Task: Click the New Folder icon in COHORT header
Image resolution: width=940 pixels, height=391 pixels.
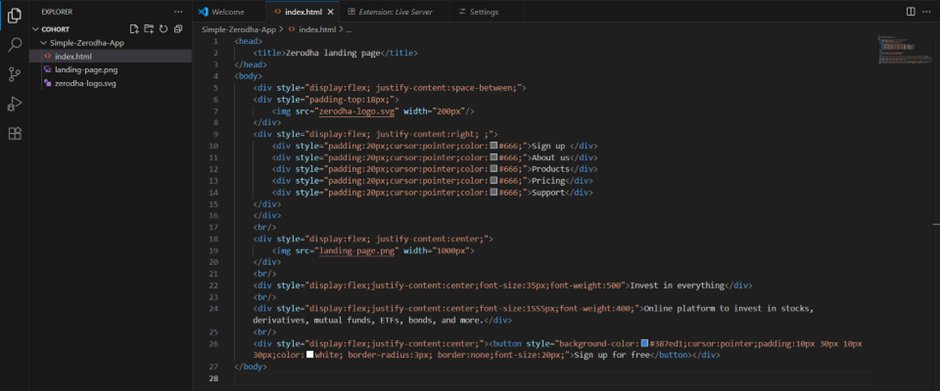Action: pos(149,29)
